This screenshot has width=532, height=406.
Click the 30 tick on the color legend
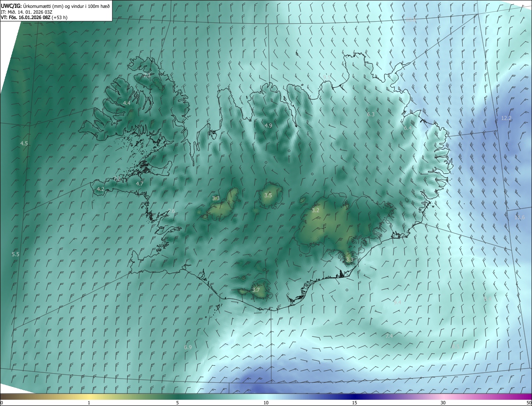[443, 403]
